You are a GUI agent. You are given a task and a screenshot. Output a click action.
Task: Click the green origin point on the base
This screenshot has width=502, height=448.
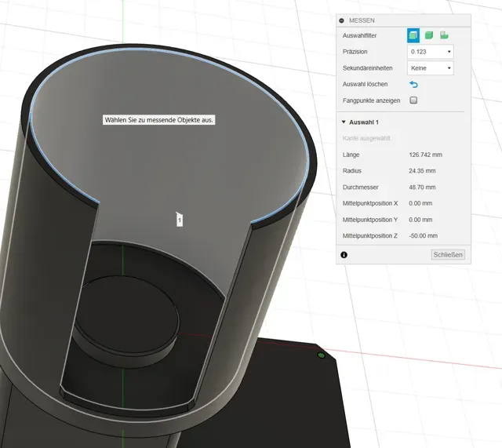[x=321, y=355]
